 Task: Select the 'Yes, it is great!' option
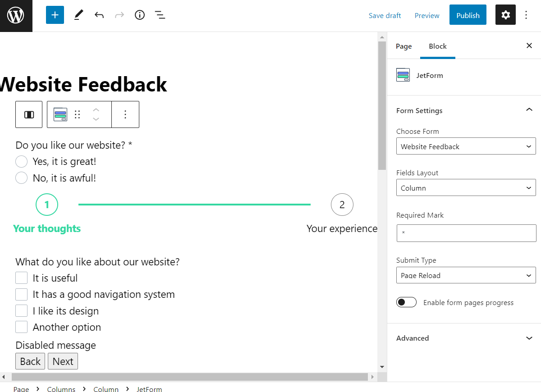21,161
